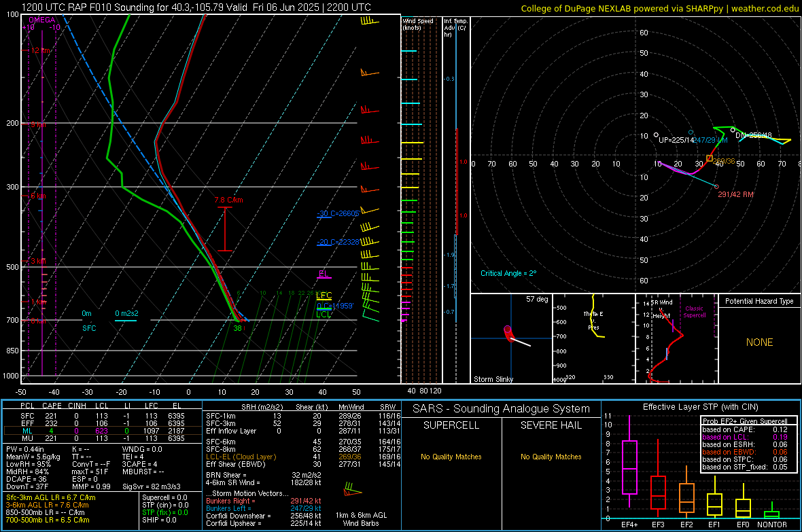Click the Wind Speed (knots) panel header
Image resolution: width=802 pixels, height=532 pixels.
click(417, 24)
